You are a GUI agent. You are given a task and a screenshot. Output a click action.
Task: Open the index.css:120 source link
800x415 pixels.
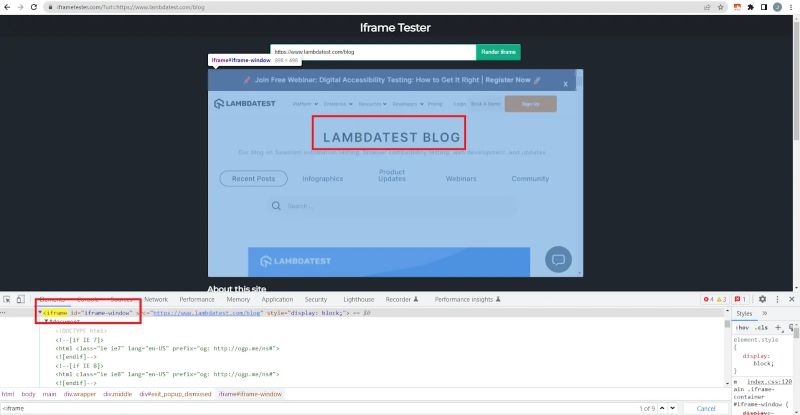(x=769, y=382)
